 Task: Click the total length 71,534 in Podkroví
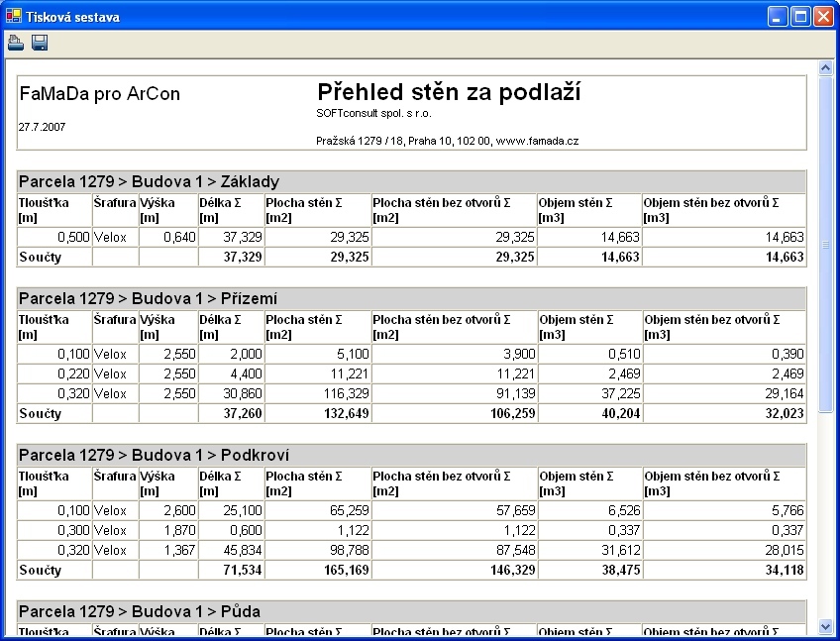[243, 570]
